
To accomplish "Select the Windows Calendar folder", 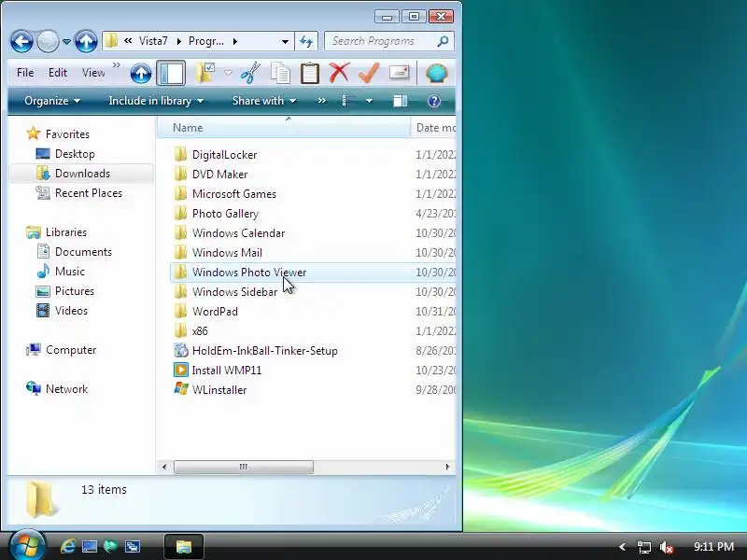I will [238, 232].
